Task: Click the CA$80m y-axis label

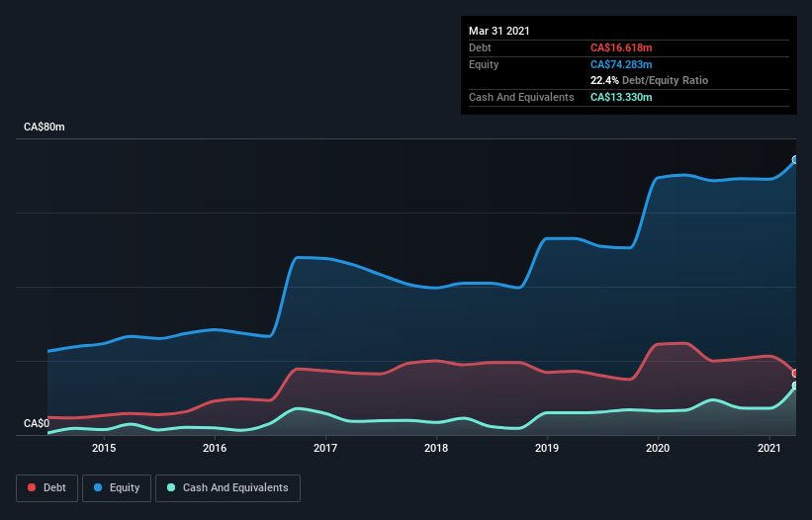Action: (x=45, y=127)
